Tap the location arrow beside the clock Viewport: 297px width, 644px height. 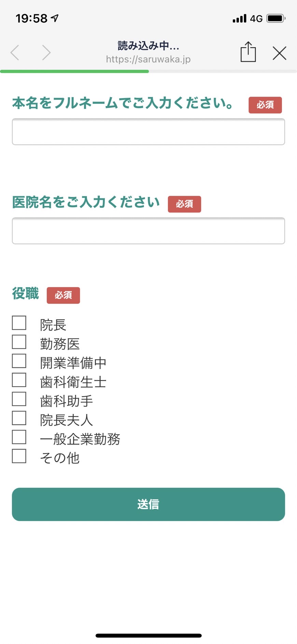point(55,18)
